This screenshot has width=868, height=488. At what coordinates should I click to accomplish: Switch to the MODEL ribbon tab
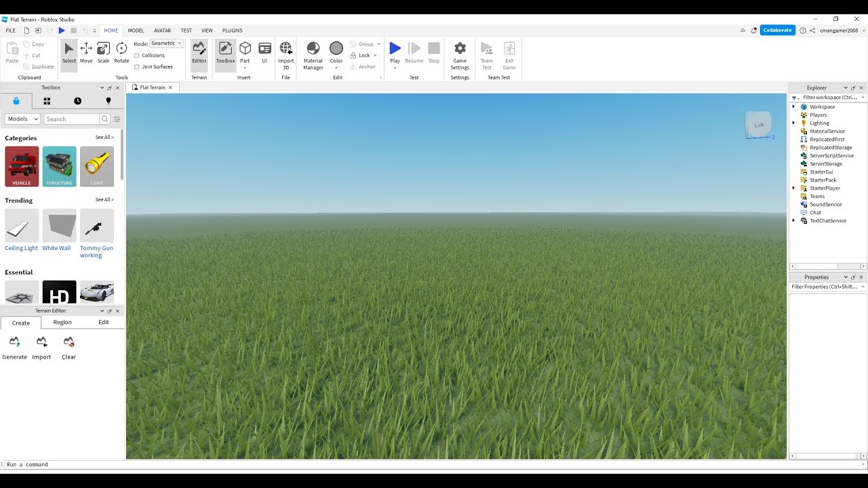[136, 30]
